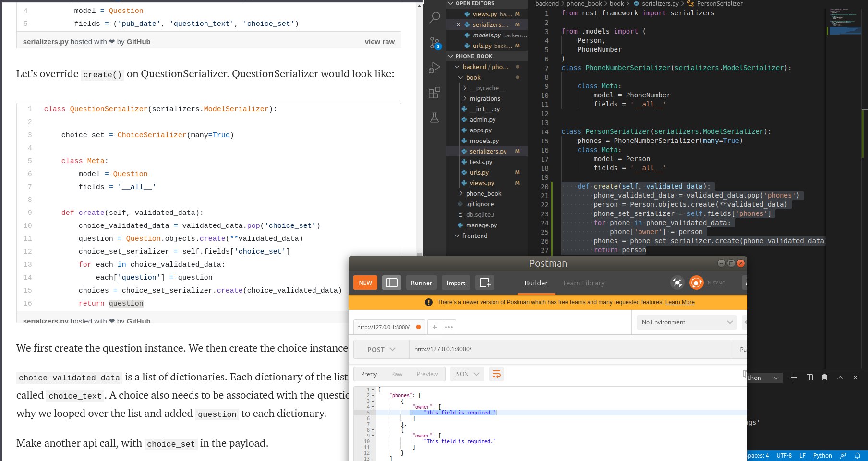Follow the Learn More link in Postman banner
The width and height of the screenshot is (868, 461).
(x=680, y=302)
